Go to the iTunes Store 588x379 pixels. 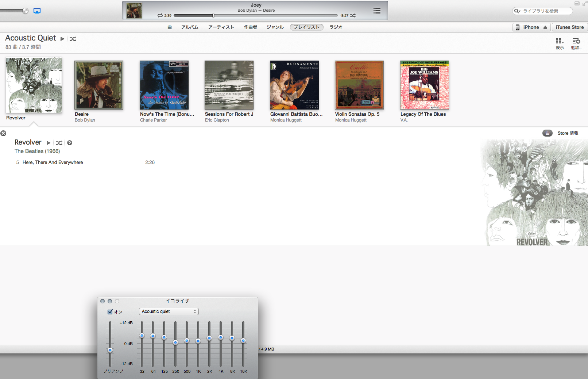click(x=569, y=27)
